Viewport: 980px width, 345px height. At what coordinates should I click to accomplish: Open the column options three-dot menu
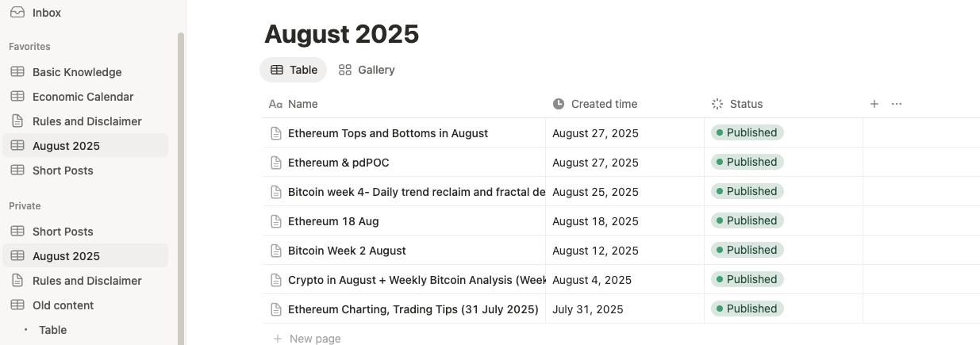(x=897, y=104)
